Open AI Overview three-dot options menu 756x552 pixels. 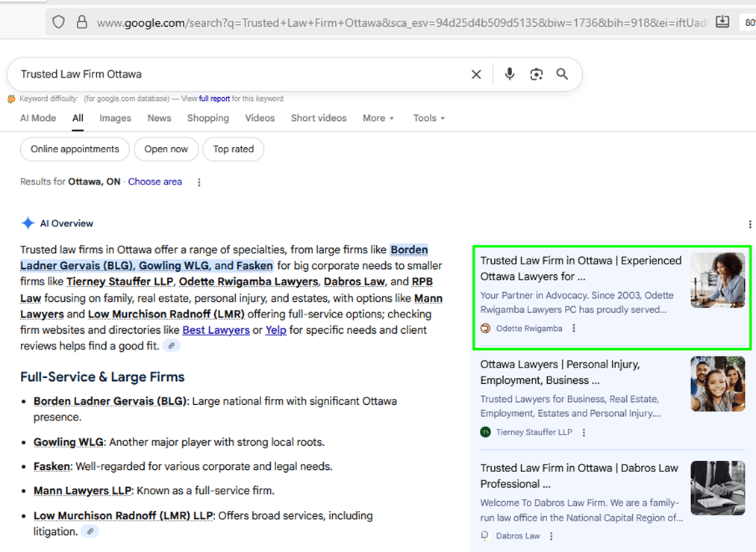[749, 224]
